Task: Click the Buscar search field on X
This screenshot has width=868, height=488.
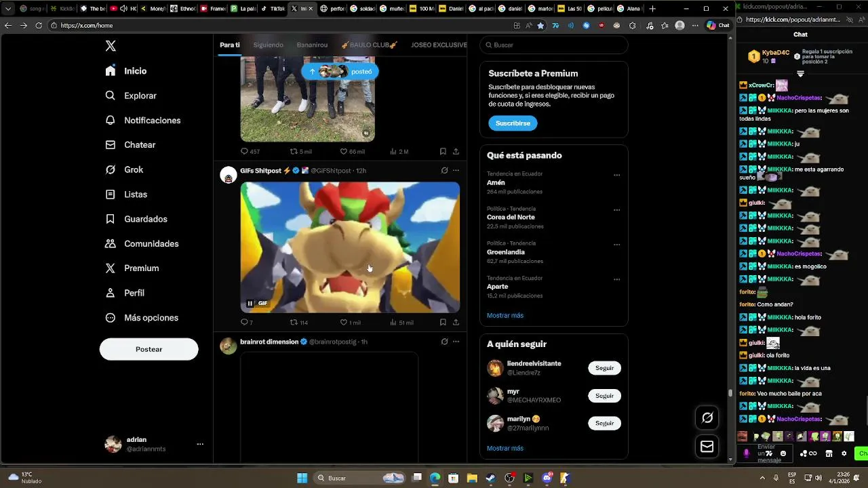Action: 554,45
